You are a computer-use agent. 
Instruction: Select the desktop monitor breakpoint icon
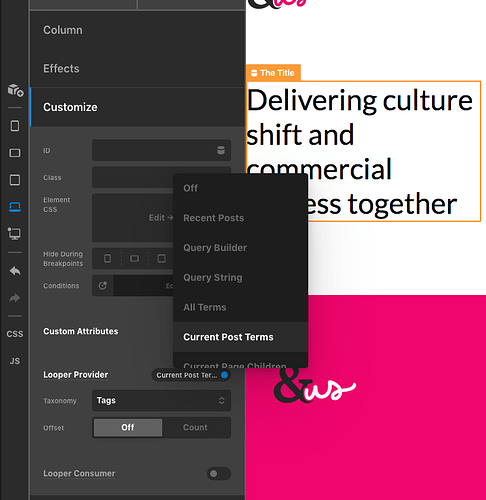[15, 234]
